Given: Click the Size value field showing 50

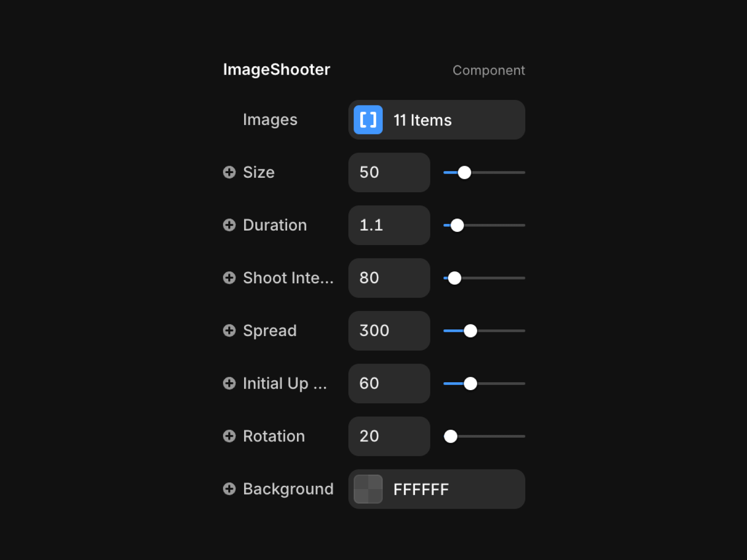Looking at the screenshot, I should tap(389, 172).
